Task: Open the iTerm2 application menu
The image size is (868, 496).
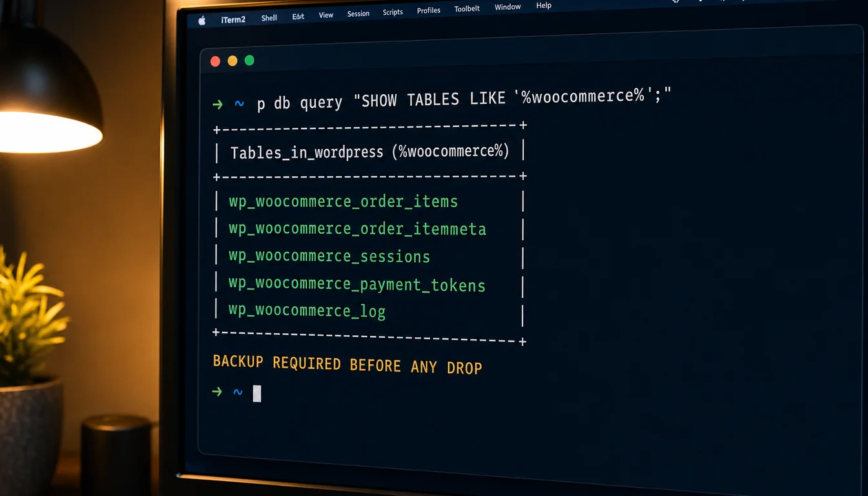Action: point(233,19)
